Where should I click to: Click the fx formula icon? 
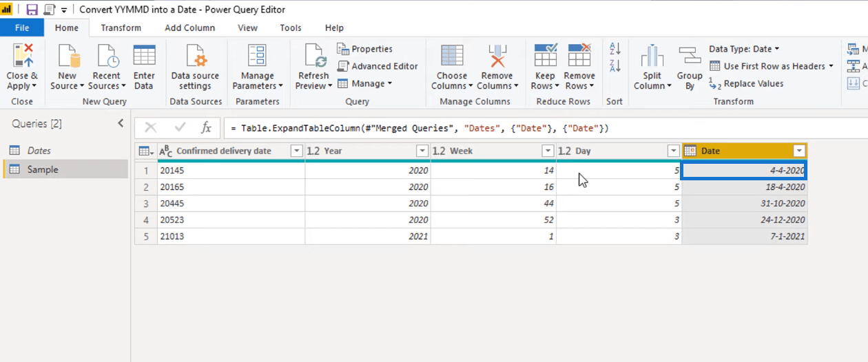[206, 127]
